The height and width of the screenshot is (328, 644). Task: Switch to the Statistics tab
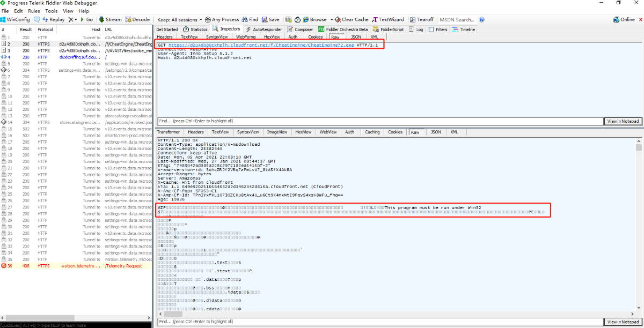[x=195, y=29]
